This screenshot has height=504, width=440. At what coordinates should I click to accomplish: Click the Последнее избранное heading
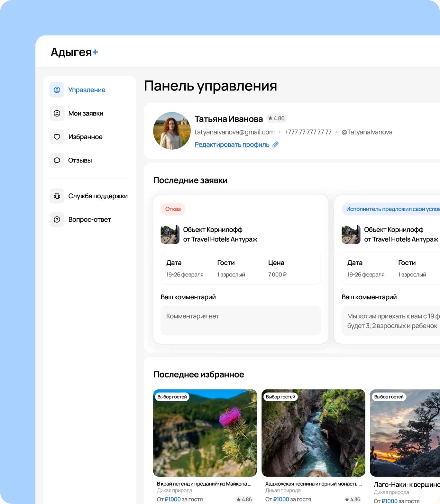coord(199,374)
